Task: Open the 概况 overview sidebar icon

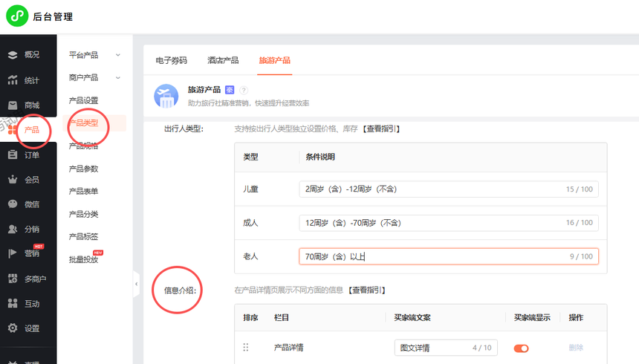Action: pos(13,55)
